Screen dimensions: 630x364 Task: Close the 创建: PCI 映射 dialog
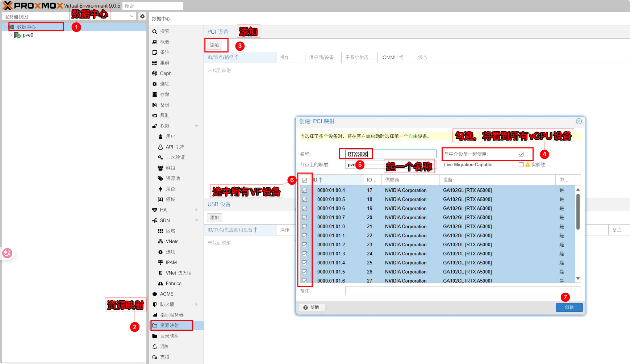579,121
